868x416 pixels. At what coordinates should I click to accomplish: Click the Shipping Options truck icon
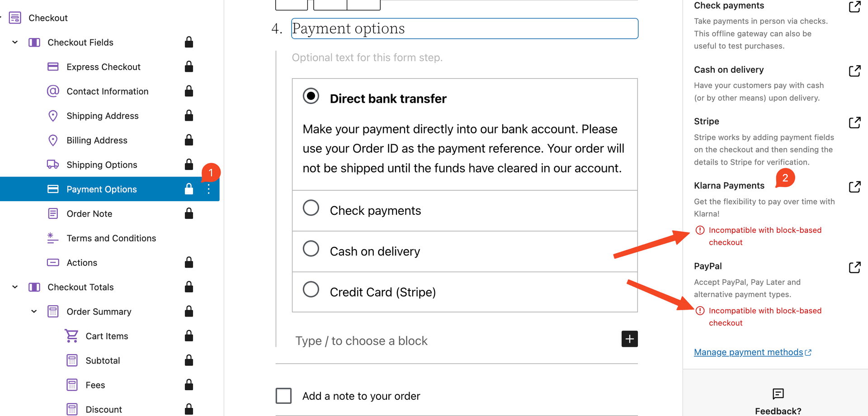pyautogui.click(x=53, y=165)
